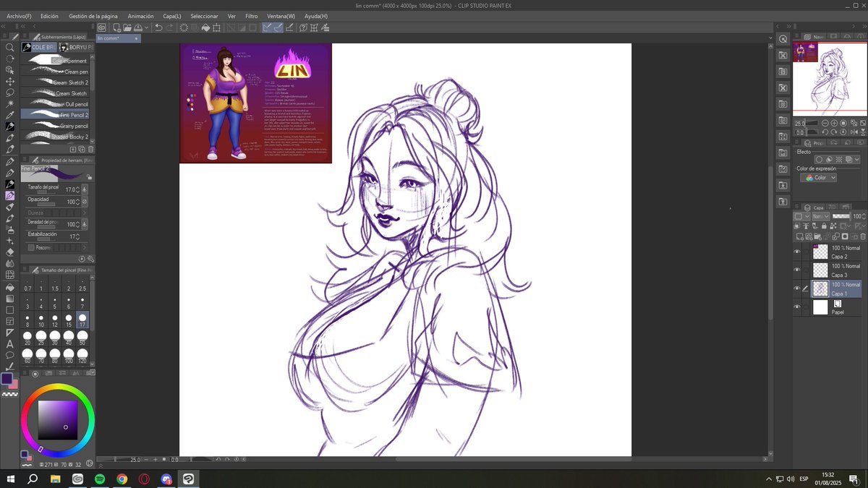Enable the Postcorr checkbox in tool properties
The height and width of the screenshot is (488, 868).
[31, 247]
